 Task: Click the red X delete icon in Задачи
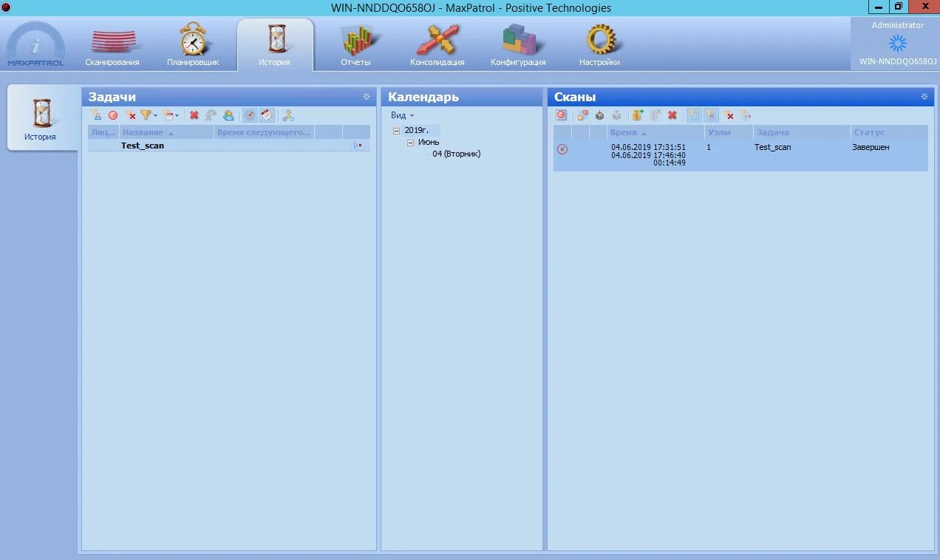194,115
